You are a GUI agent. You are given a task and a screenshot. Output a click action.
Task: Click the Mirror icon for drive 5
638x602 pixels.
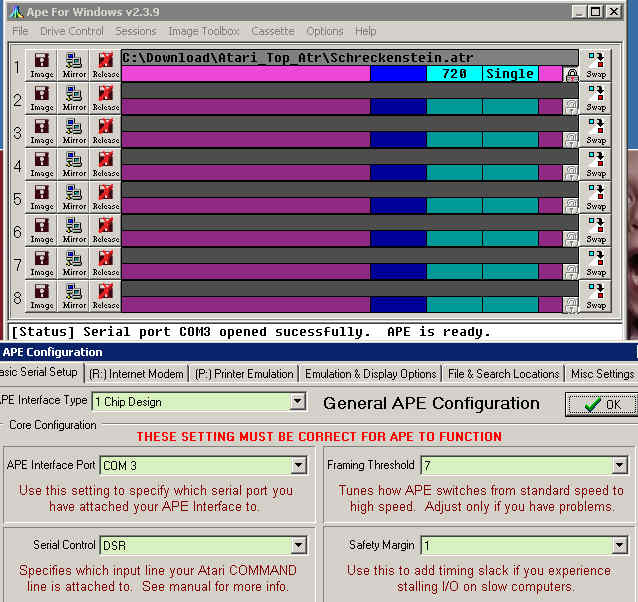pyautogui.click(x=73, y=197)
